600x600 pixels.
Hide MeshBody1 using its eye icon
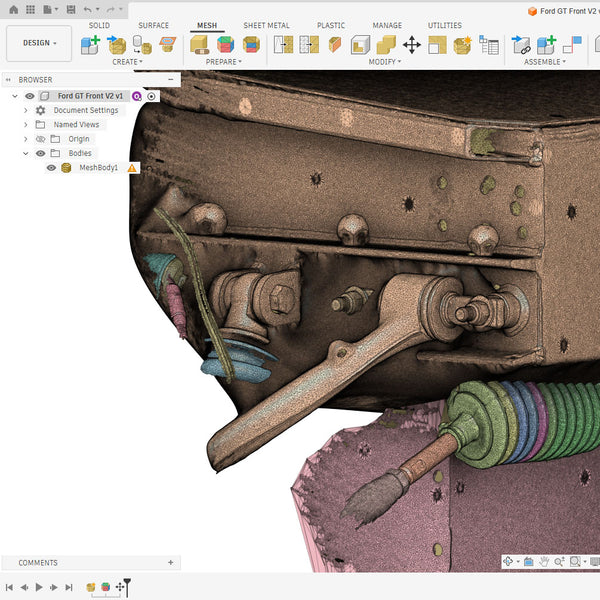[x=51, y=168]
